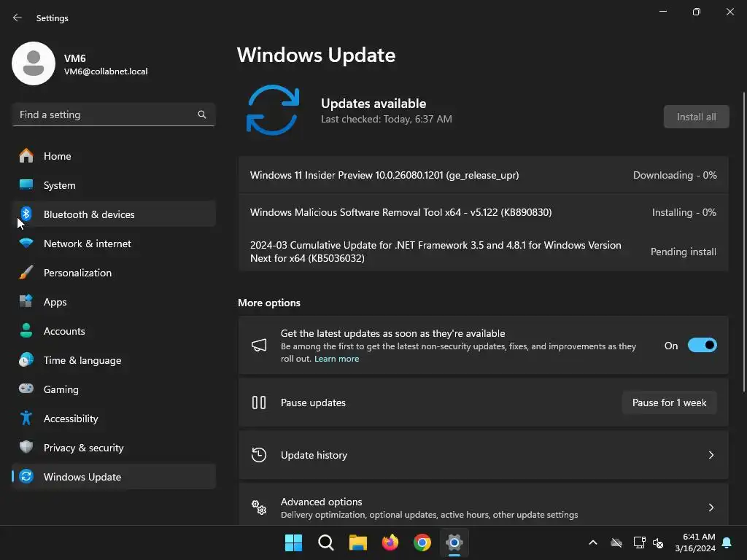Viewport: 747px width, 560px height.
Task: Open taskbar Search
Action: (x=326, y=542)
